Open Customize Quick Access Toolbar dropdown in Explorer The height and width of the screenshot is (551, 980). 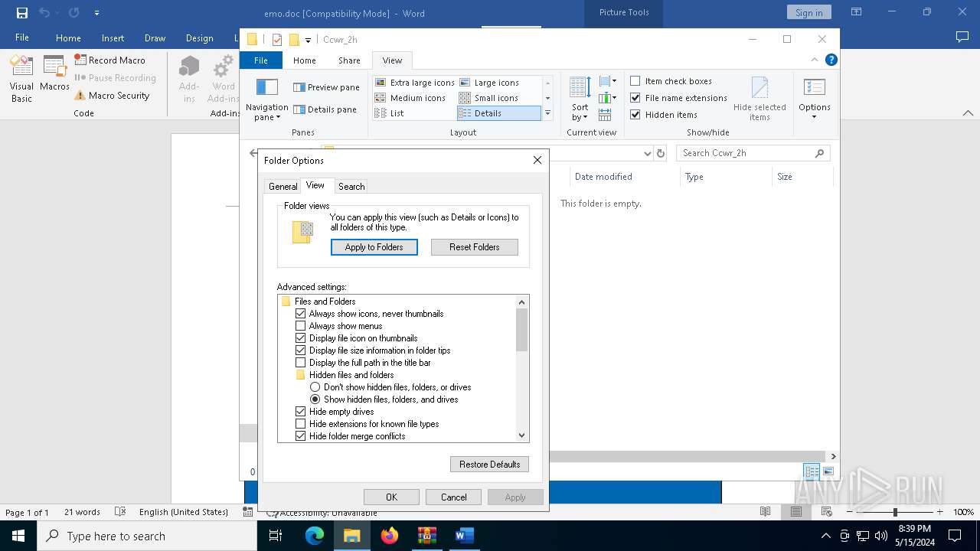click(308, 40)
